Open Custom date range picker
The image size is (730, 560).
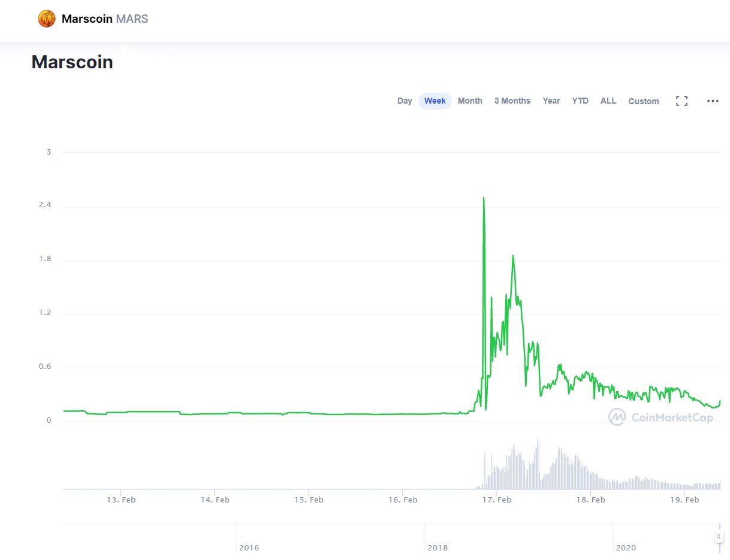[644, 101]
